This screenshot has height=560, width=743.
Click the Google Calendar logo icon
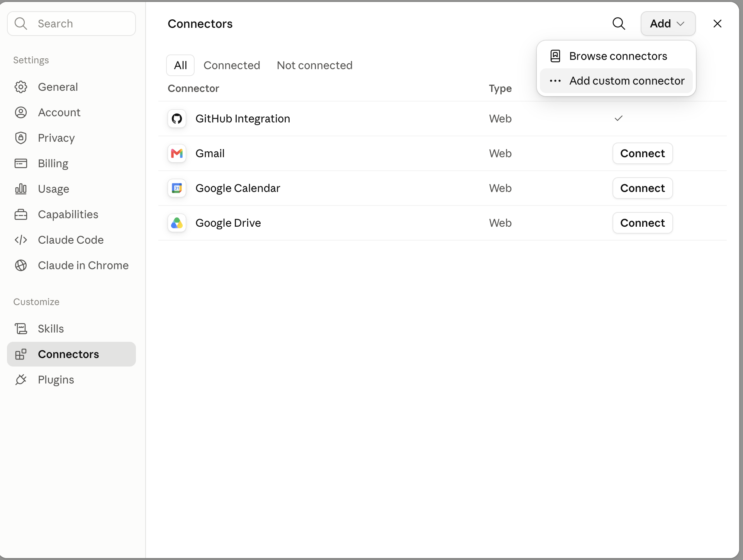(177, 188)
